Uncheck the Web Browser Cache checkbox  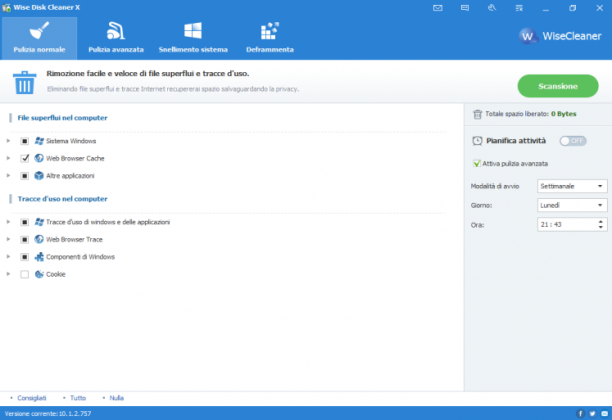coord(25,158)
